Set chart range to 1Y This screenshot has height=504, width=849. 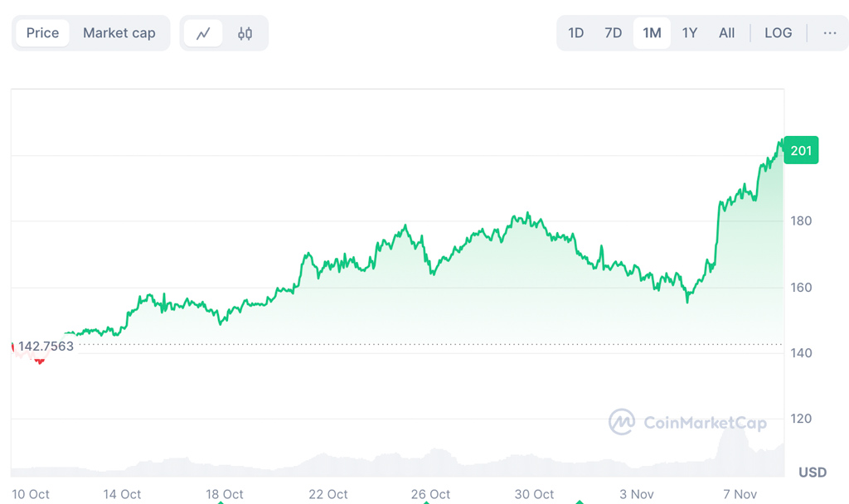pyautogui.click(x=689, y=33)
